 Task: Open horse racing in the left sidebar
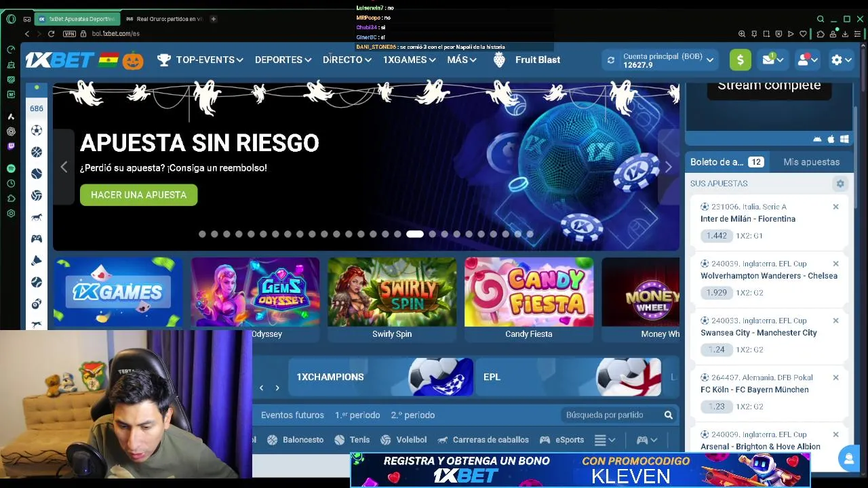point(37,217)
